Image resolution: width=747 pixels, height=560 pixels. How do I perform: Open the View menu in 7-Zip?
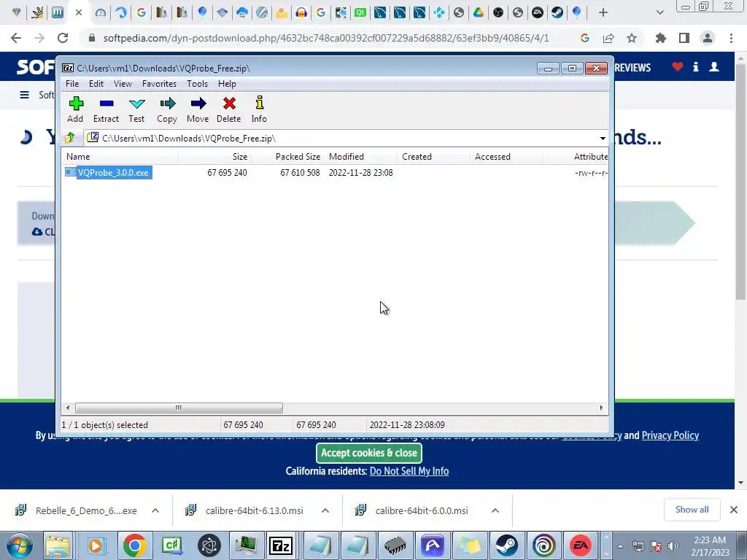pos(123,84)
